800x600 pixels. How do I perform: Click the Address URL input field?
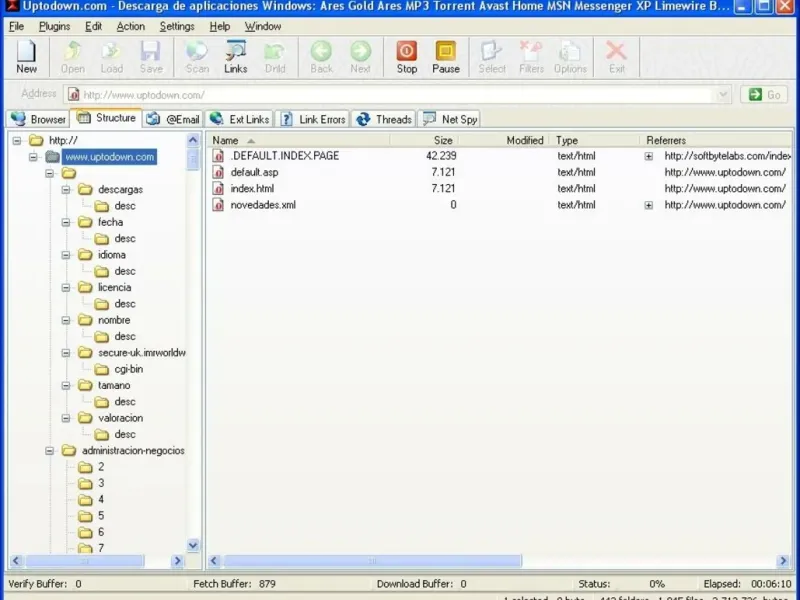397,95
